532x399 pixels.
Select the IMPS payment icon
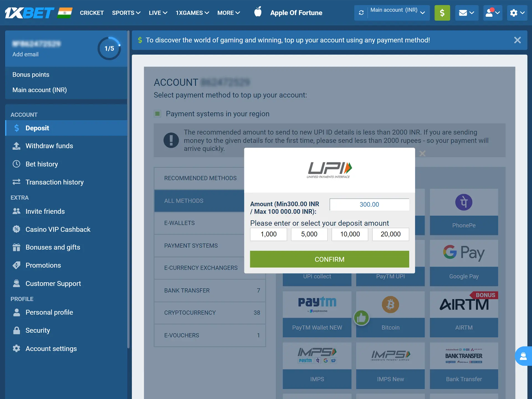point(317,354)
